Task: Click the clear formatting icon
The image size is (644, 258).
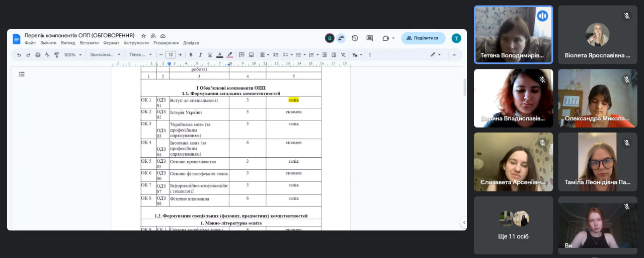Action: [343, 55]
